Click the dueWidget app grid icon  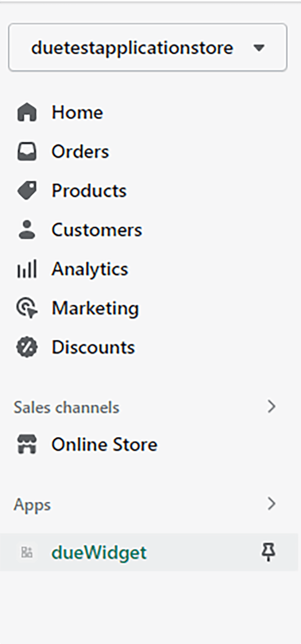pyautogui.click(x=27, y=552)
